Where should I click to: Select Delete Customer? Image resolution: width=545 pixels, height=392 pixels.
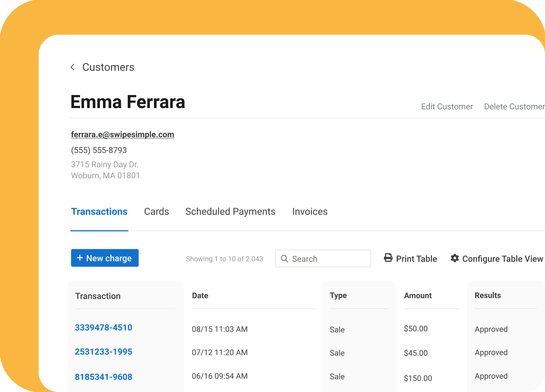click(514, 106)
